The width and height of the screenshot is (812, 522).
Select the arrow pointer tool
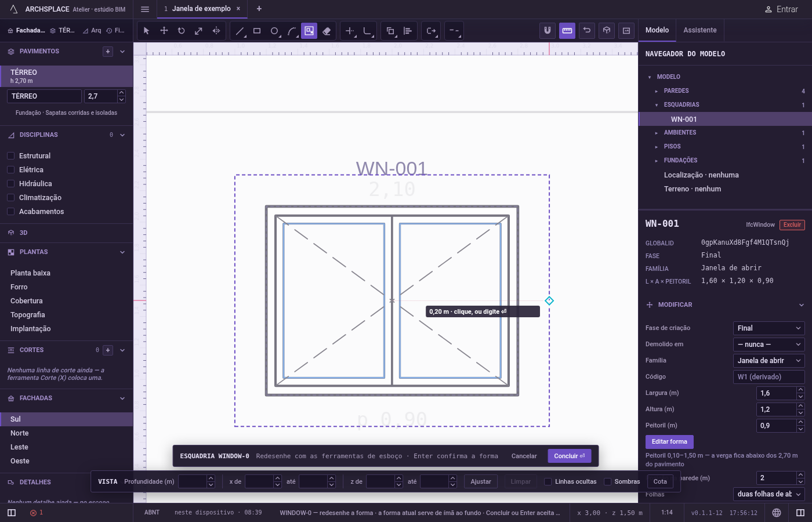[146, 31]
